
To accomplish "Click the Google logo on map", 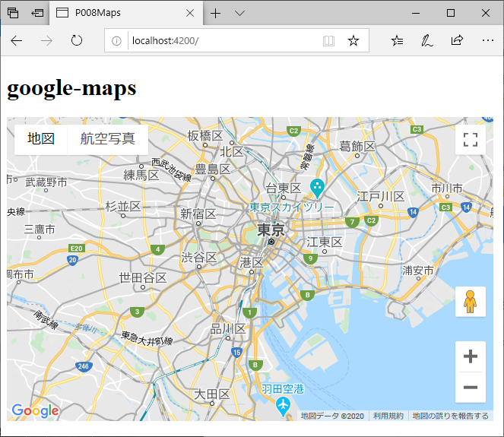I will click(36, 411).
